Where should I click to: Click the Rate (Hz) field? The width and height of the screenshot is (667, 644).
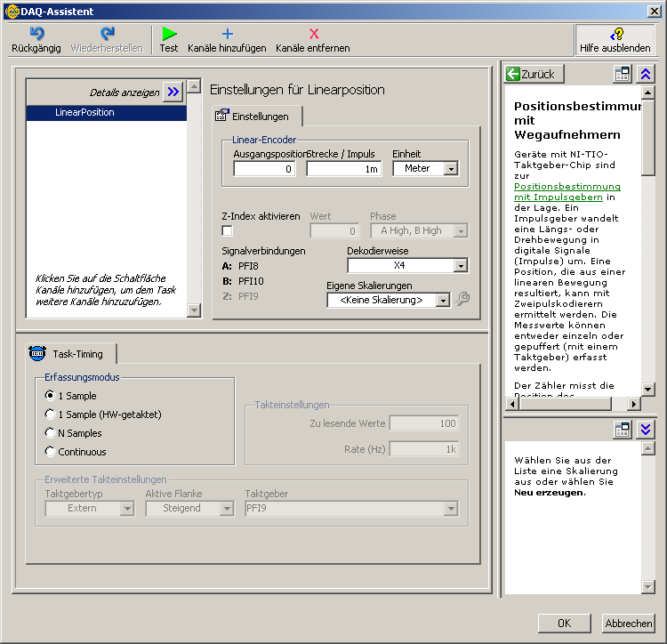424,449
